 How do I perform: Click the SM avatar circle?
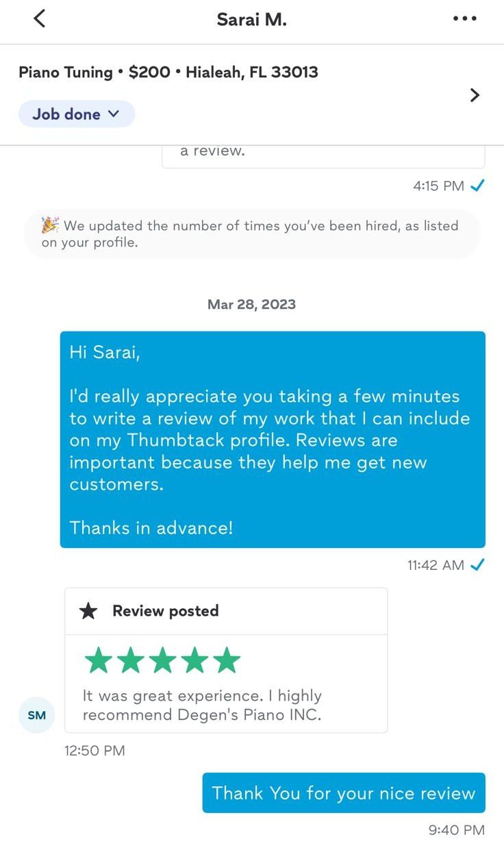(x=36, y=714)
